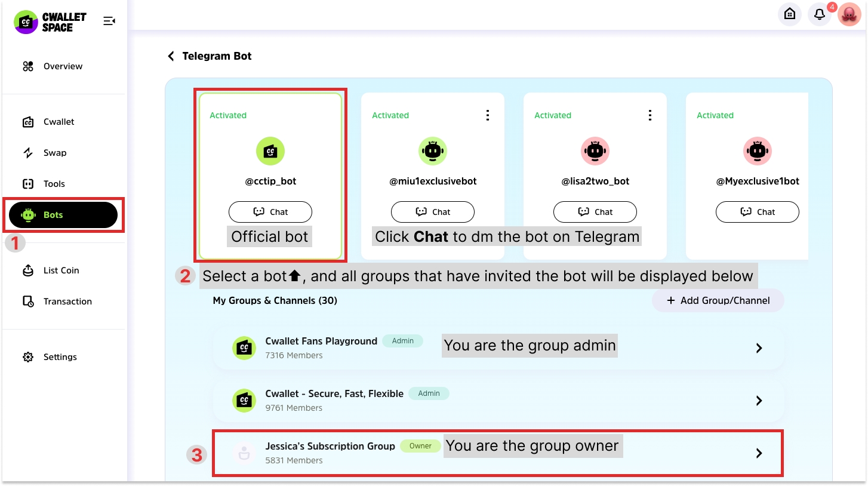Collapse the sidebar menu toggle

tap(109, 21)
